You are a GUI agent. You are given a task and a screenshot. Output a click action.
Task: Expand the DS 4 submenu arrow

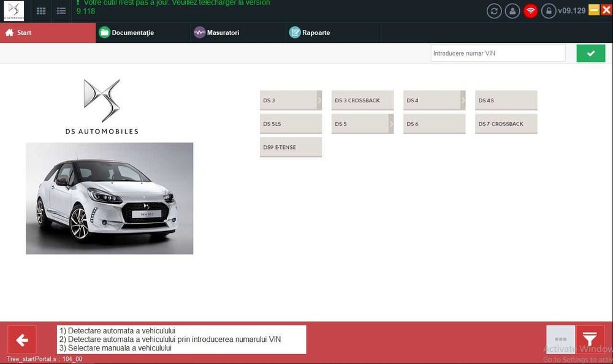coord(463,100)
